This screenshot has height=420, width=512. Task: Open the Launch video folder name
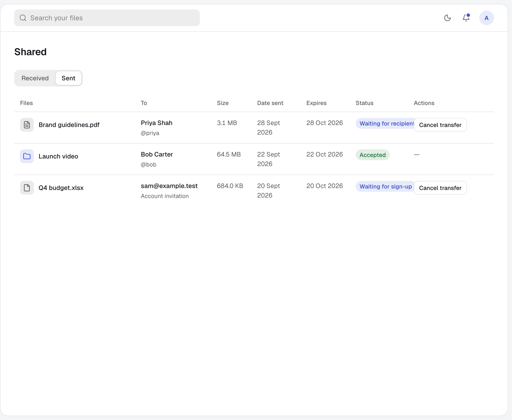[x=58, y=156]
